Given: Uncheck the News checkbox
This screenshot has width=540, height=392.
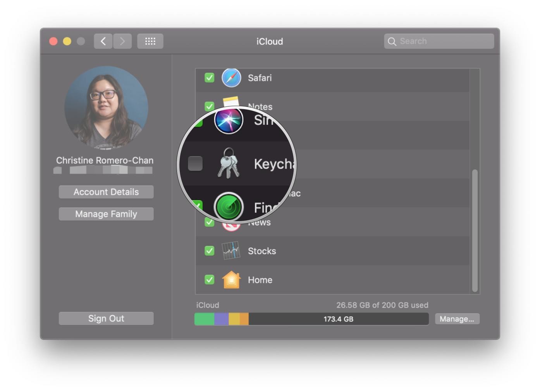Looking at the screenshot, I should (209, 222).
